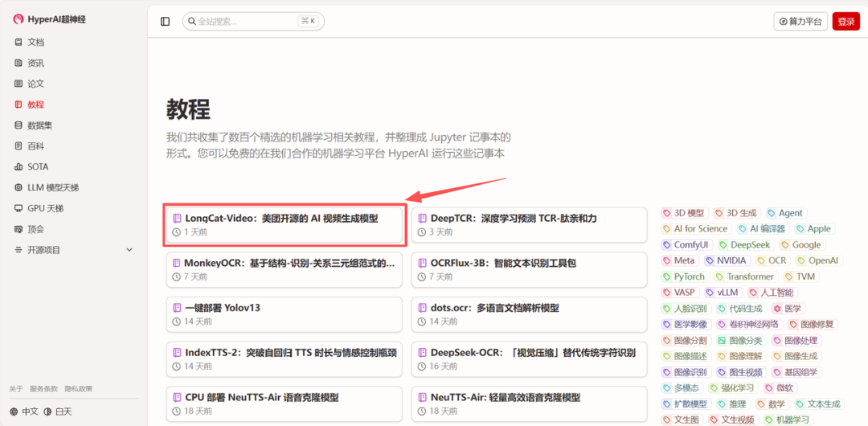Image resolution: width=868 pixels, height=426 pixels.
Task: Open 文档 from the sidebar
Action: click(35, 42)
